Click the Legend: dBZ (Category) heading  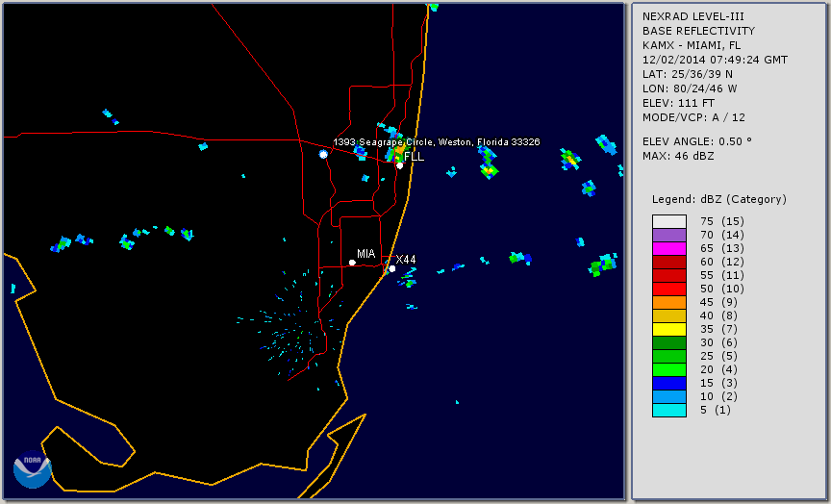[719, 199]
